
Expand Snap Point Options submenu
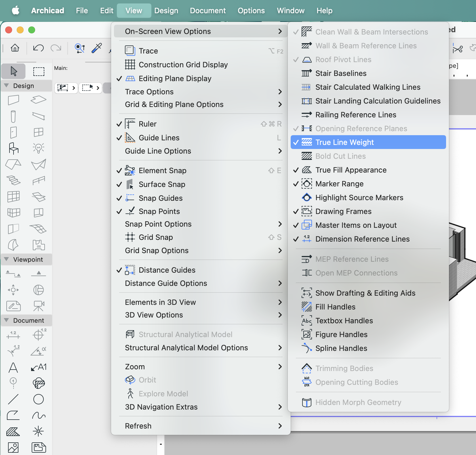click(x=201, y=224)
